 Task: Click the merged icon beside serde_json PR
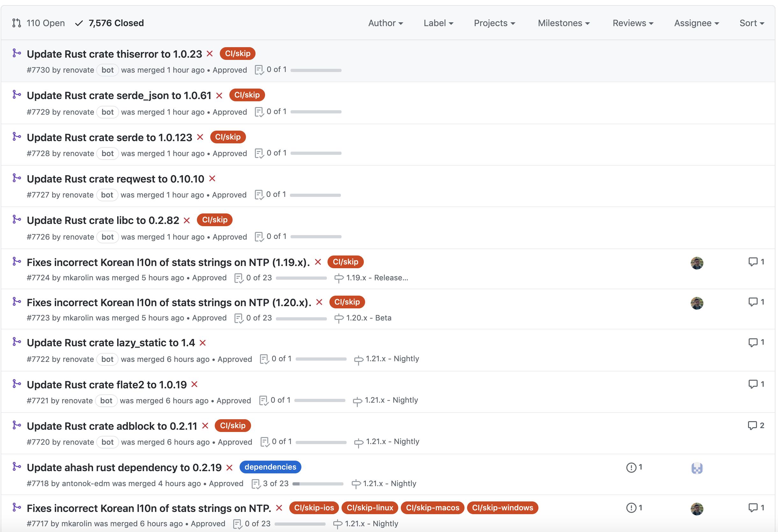16,95
